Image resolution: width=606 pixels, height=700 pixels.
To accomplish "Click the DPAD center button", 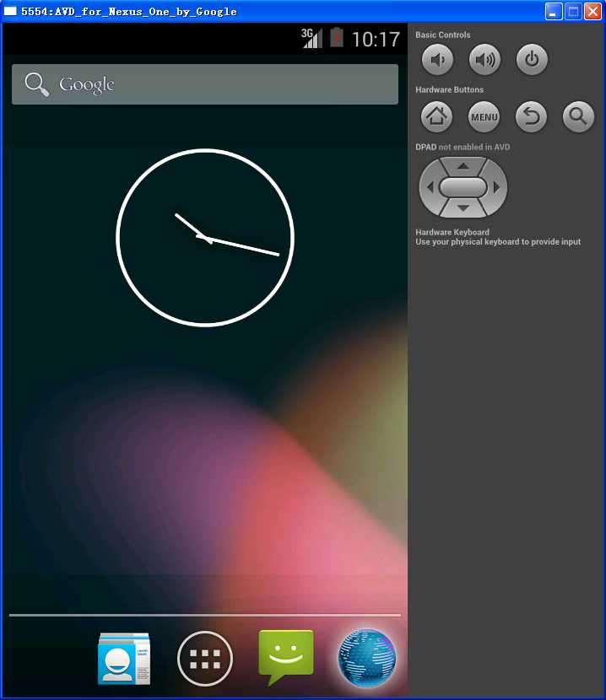I will click(x=463, y=187).
